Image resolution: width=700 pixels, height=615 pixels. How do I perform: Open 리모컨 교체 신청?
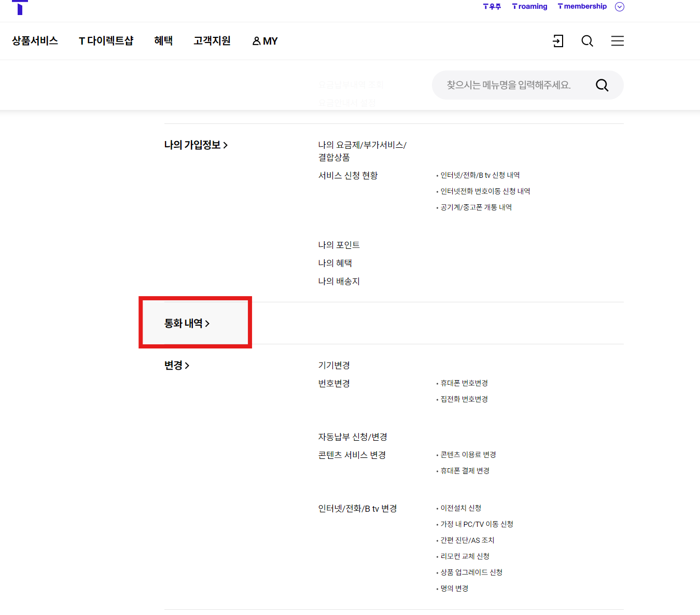465,556
